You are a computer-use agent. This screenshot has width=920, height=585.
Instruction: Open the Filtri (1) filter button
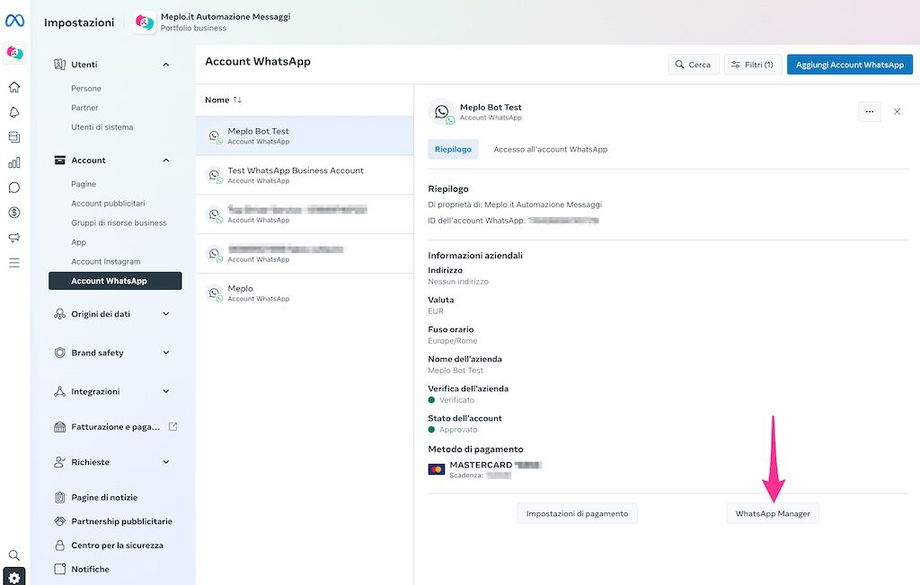click(753, 65)
